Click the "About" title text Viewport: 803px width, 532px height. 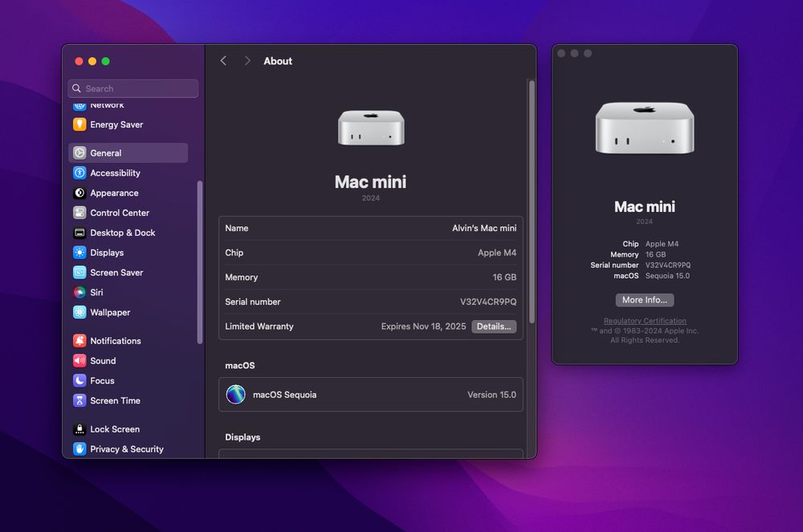point(278,61)
